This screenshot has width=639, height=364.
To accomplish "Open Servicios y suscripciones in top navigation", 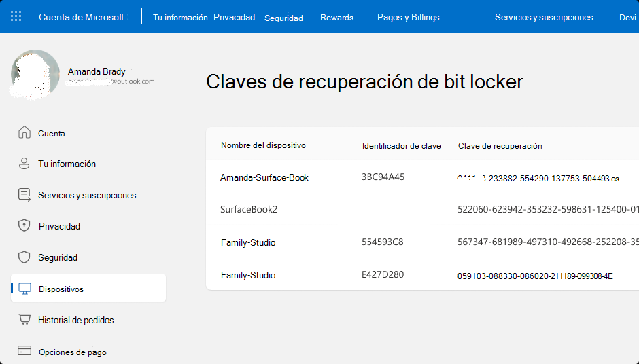I will pos(544,18).
